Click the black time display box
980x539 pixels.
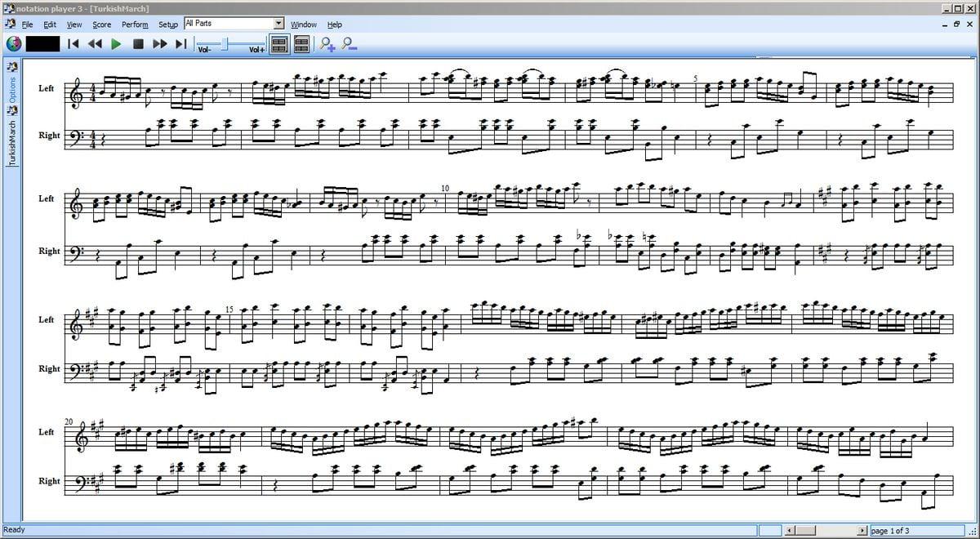click(x=42, y=43)
